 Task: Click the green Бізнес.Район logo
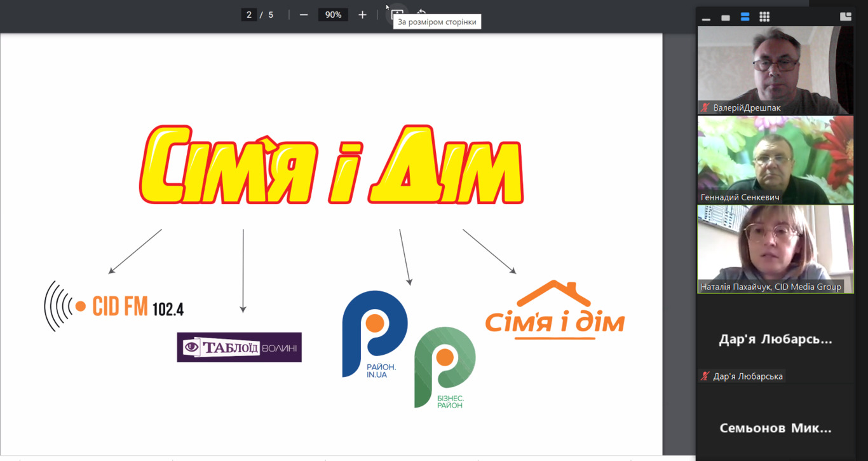point(445,368)
